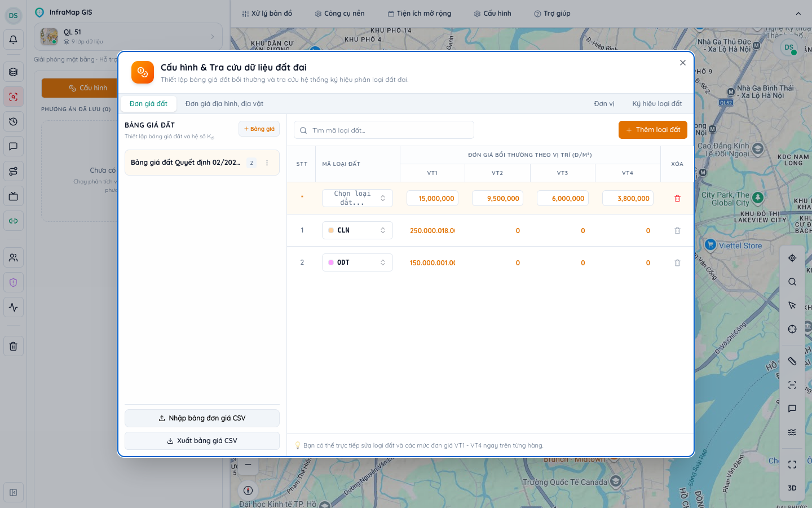Open the history clock icon in sidebar
The image size is (812, 508).
coord(14,121)
